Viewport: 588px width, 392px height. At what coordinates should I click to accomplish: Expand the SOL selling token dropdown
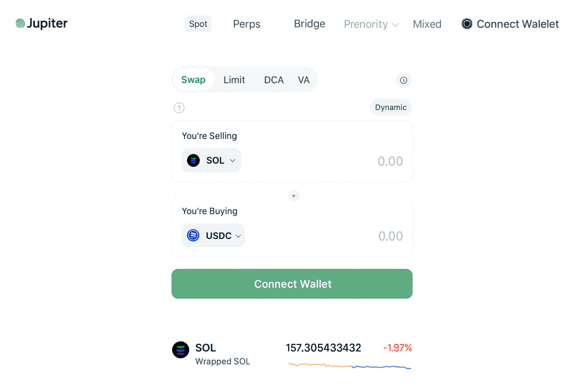point(232,161)
